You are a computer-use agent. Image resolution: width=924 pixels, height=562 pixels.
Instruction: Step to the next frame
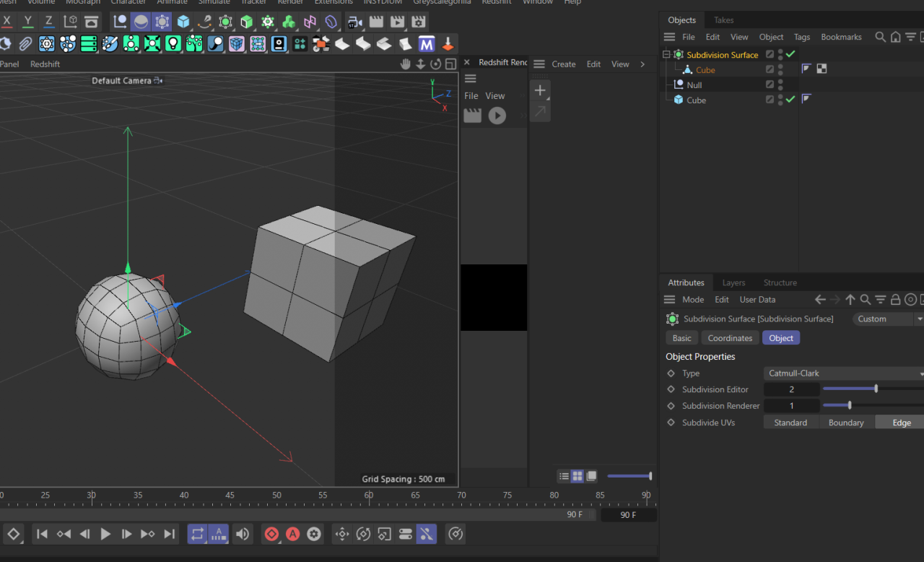(x=126, y=534)
